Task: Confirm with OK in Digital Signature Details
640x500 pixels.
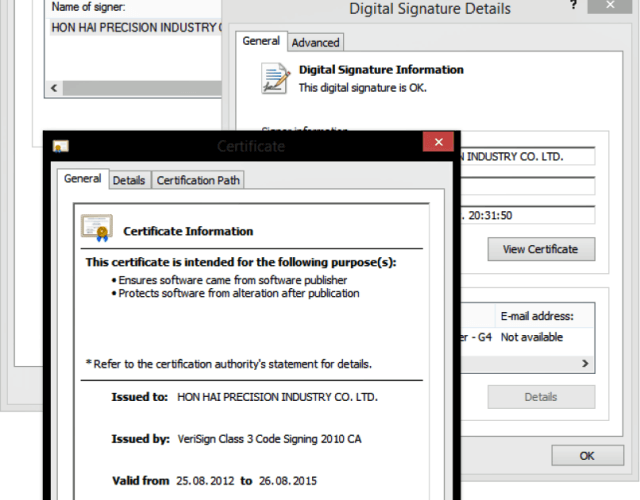Action: (587, 456)
